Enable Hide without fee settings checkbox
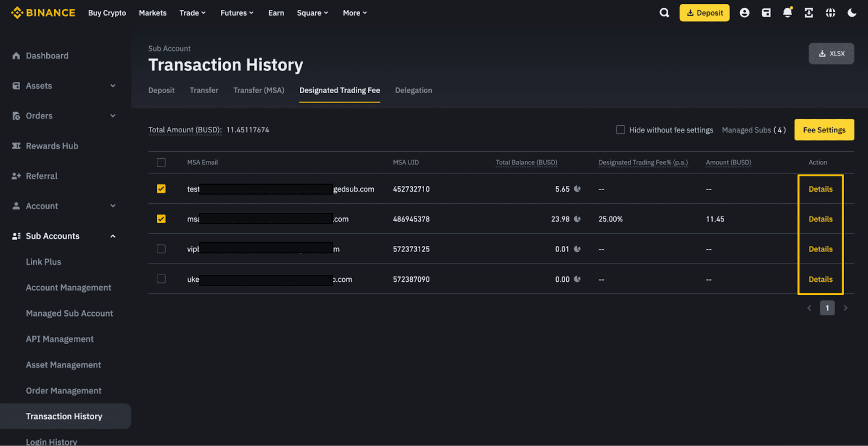Screen dimensions: 868x446 point(620,130)
